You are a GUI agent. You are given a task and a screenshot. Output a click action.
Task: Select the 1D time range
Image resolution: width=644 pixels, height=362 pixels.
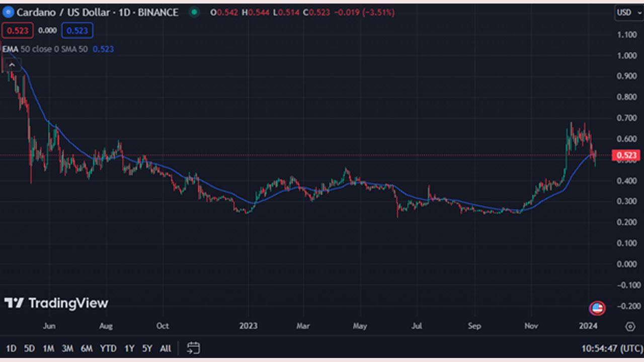[x=11, y=348]
